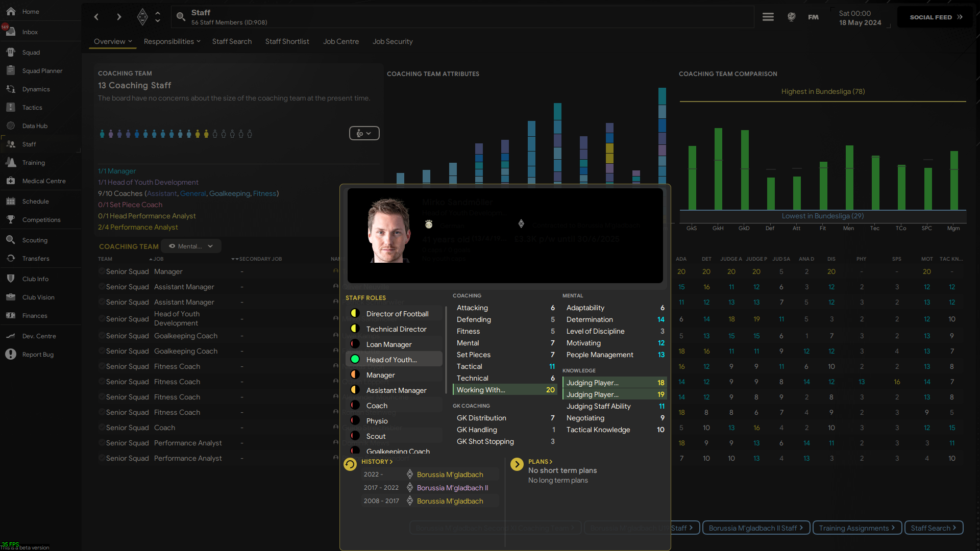Toggle checkbox for first Goalkeeping Coach

click(x=102, y=336)
